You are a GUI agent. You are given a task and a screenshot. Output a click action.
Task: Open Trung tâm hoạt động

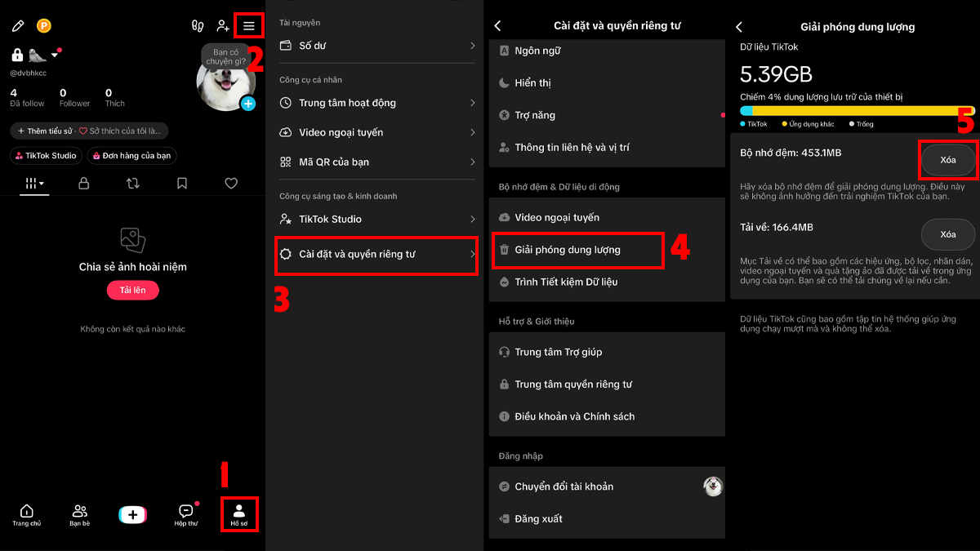click(x=377, y=103)
